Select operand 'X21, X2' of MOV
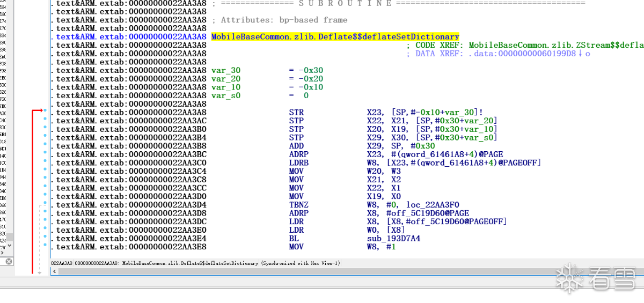Viewport: 644px width, 303px height. click(384, 179)
